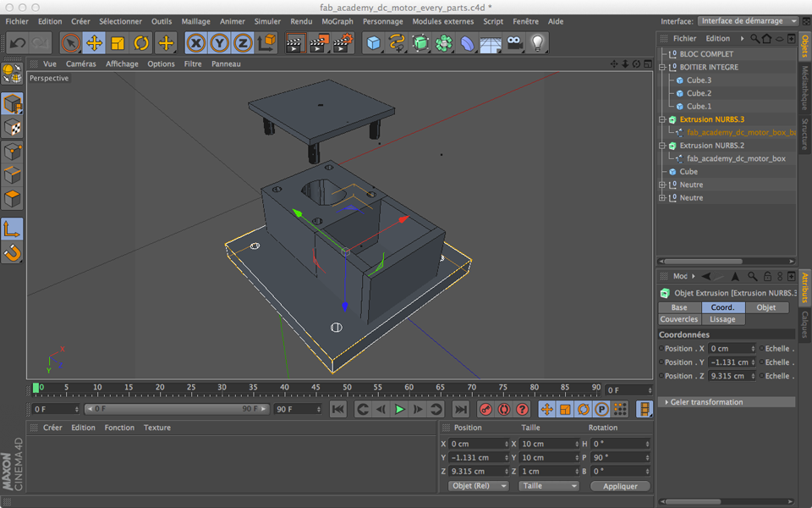
Task: Toggle Y axis lock
Action: click(x=220, y=42)
